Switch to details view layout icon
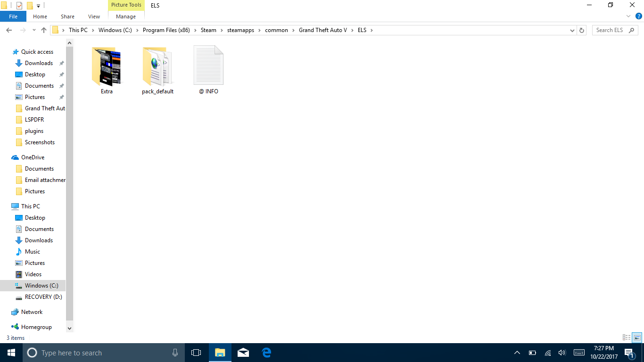 click(x=627, y=337)
